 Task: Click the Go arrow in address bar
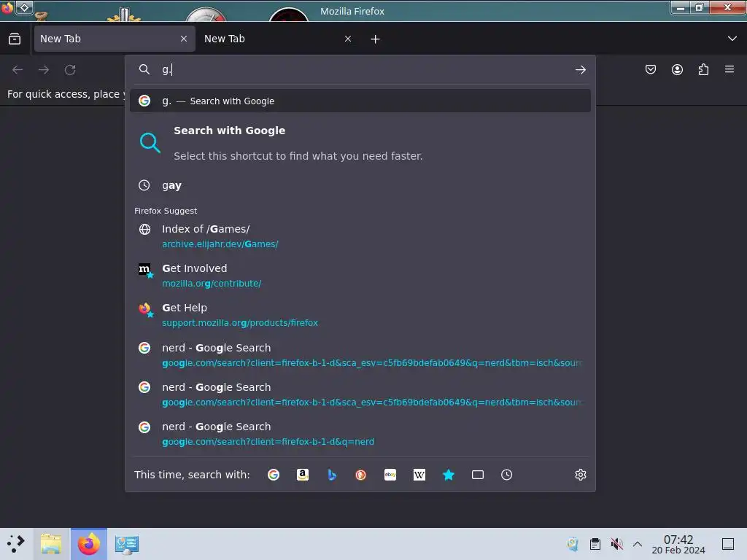pos(580,70)
